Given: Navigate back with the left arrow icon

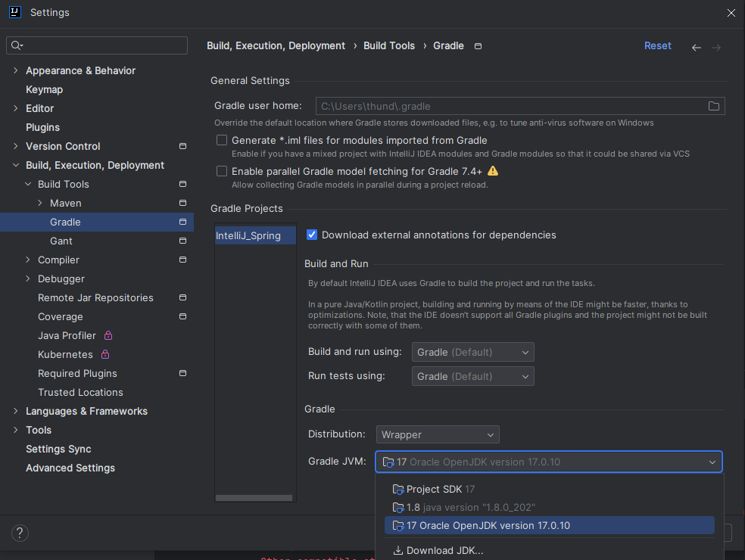Looking at the screenshot, I should 696,48.
